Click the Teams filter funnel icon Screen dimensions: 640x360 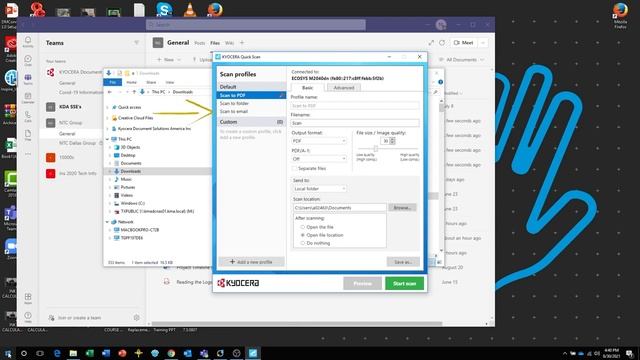[x=137, y=42]
